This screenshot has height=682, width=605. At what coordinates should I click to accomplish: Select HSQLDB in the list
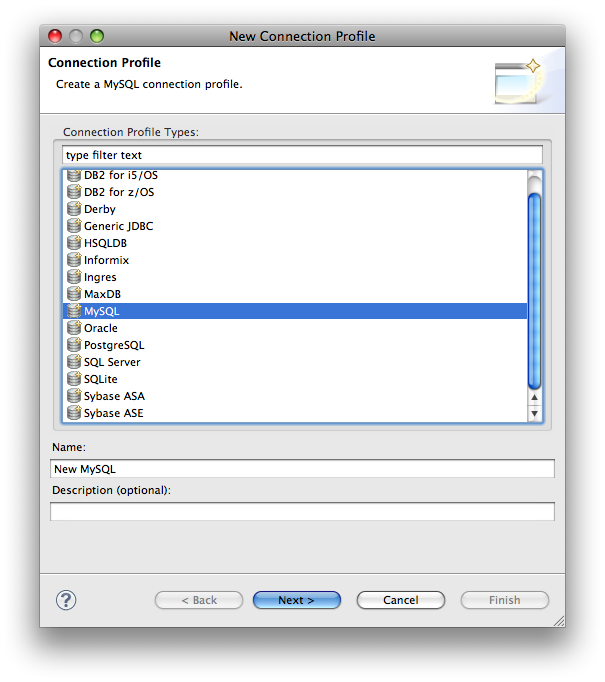tap(294, 243)
